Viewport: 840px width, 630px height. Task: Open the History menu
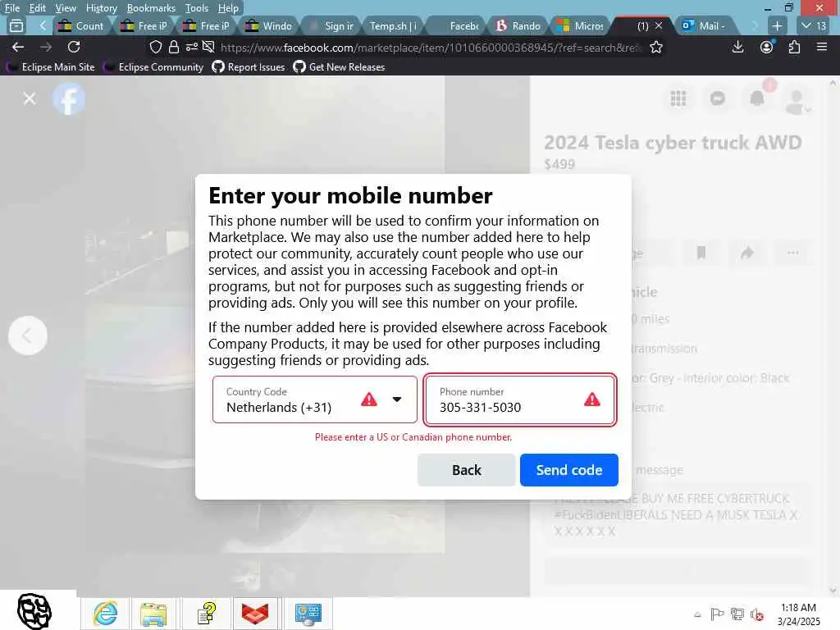coord(101,8)
